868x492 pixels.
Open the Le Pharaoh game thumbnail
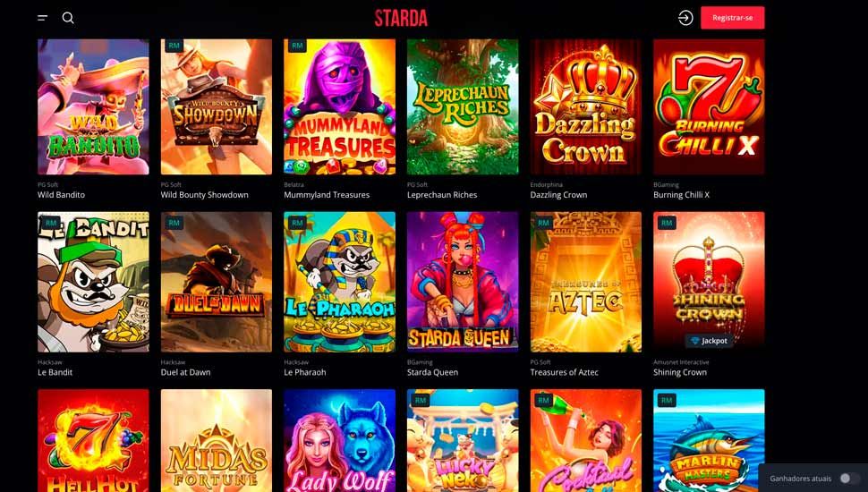339,282
